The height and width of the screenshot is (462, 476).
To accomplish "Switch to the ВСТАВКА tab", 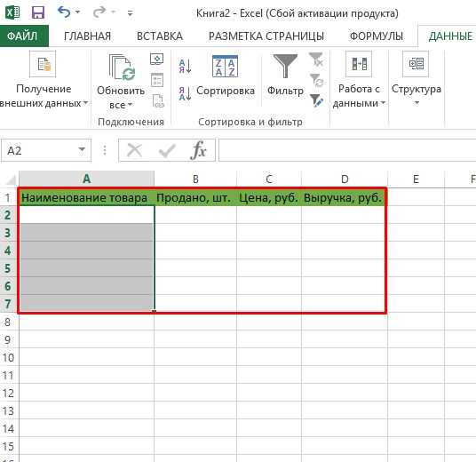I will tap(160, 36).
